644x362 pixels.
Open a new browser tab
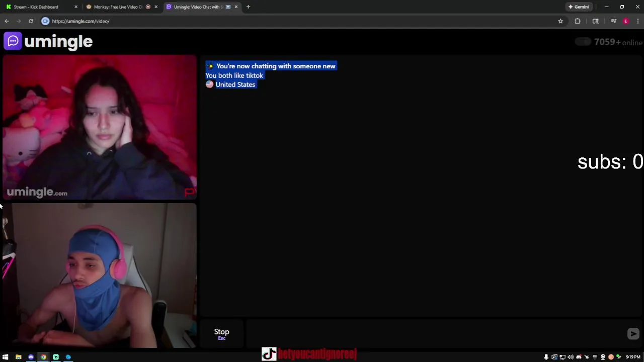click(248, 7)
